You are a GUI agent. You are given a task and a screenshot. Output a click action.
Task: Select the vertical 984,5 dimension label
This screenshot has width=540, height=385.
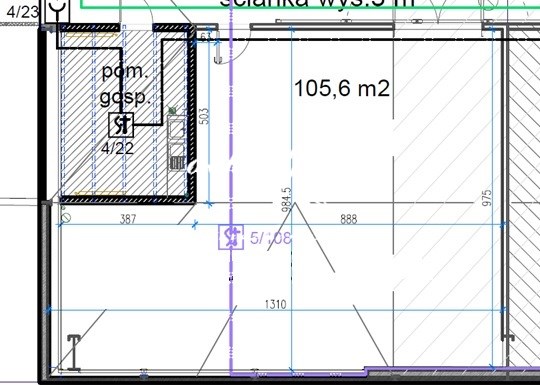pos(287,199)
